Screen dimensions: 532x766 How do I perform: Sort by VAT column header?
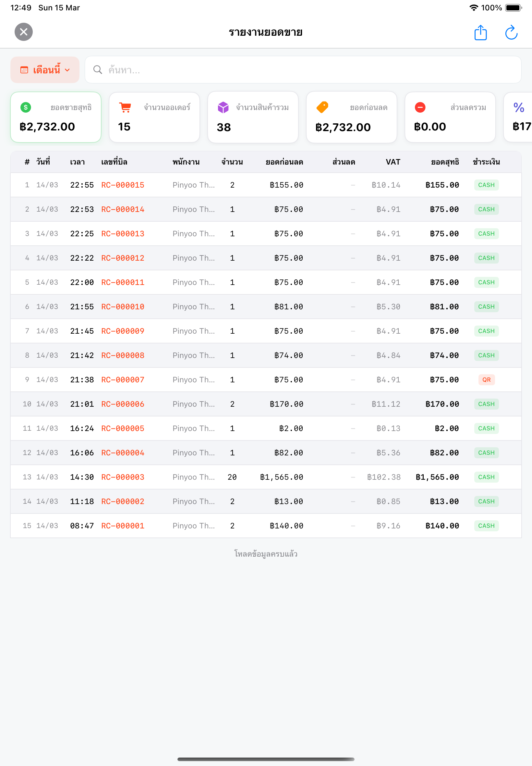393,162
